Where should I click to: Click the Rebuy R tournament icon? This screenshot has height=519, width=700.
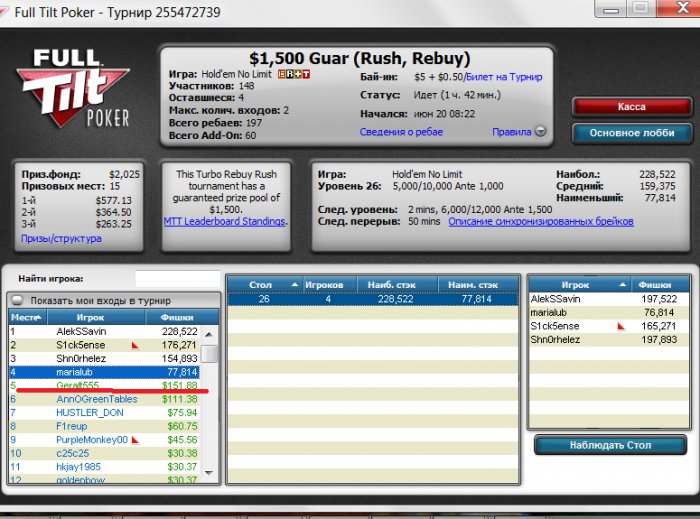pos(289,74)
